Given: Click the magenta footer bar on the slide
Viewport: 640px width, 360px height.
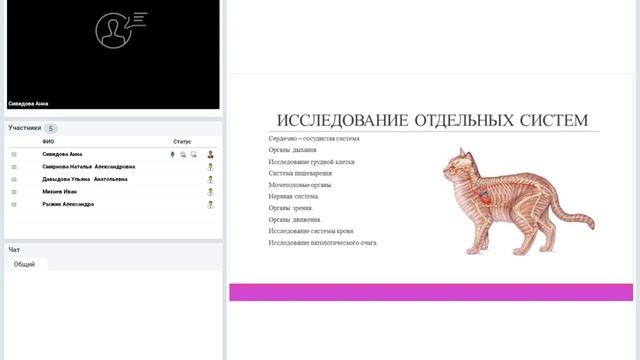Looking at the screenshot, I should [431, 292].
